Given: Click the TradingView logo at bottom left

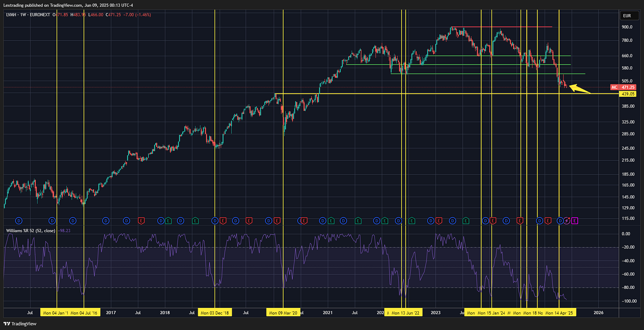Looking at the screenshot, I should pyautogui.click(x=20, y=323).
